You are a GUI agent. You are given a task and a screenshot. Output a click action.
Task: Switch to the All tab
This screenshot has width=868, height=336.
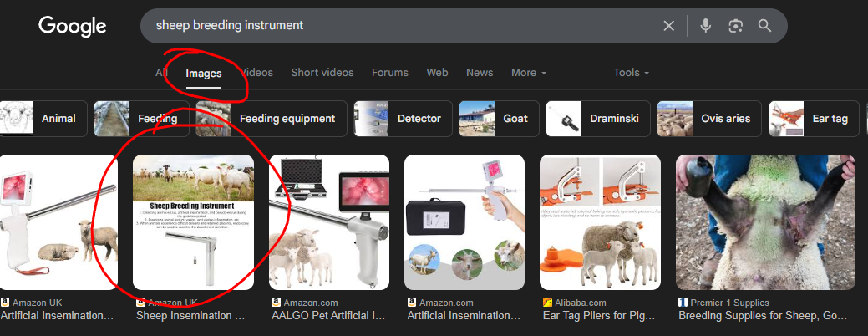pos(161,73)
